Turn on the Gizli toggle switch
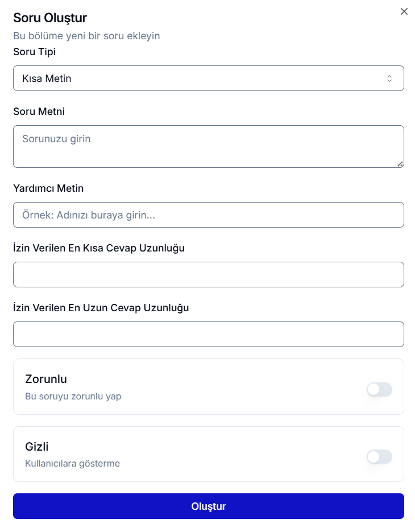Screen dimensions: 415x532 [379, 457]
